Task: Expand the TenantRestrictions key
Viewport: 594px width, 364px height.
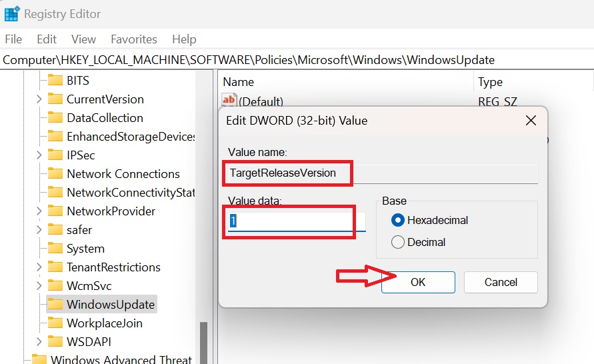Action: (39, 267)
